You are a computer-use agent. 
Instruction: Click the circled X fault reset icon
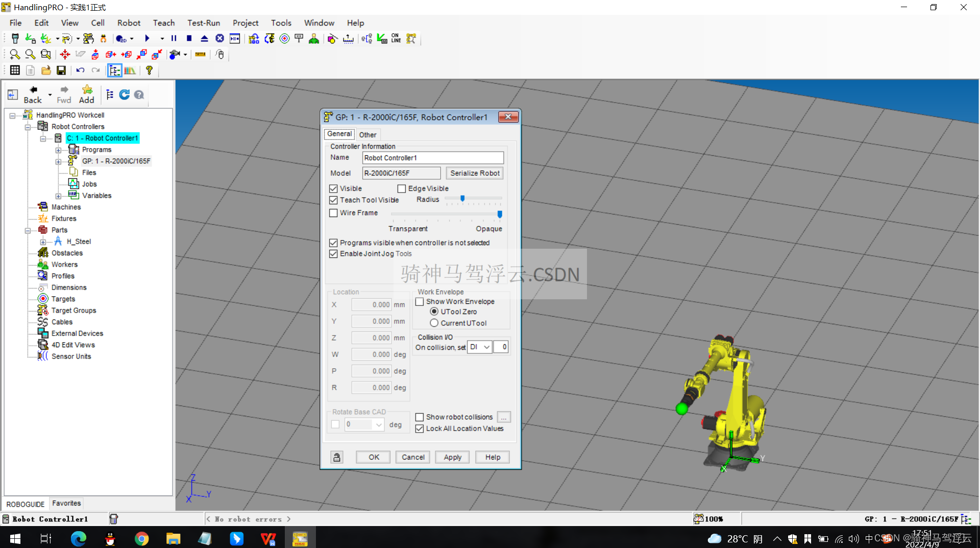pyautogui.click(x=220, y=39)
